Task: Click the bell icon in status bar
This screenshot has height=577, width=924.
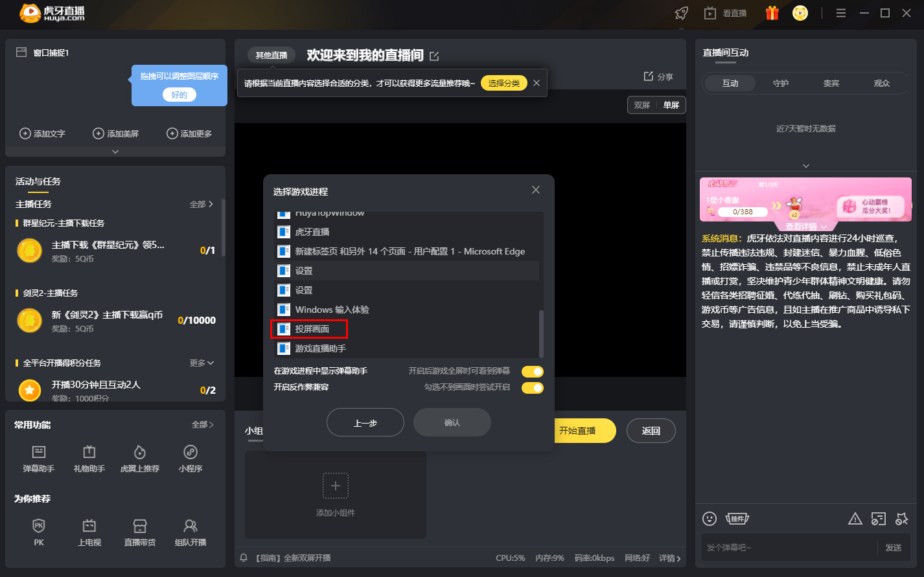Action: [x=244, y=558]
